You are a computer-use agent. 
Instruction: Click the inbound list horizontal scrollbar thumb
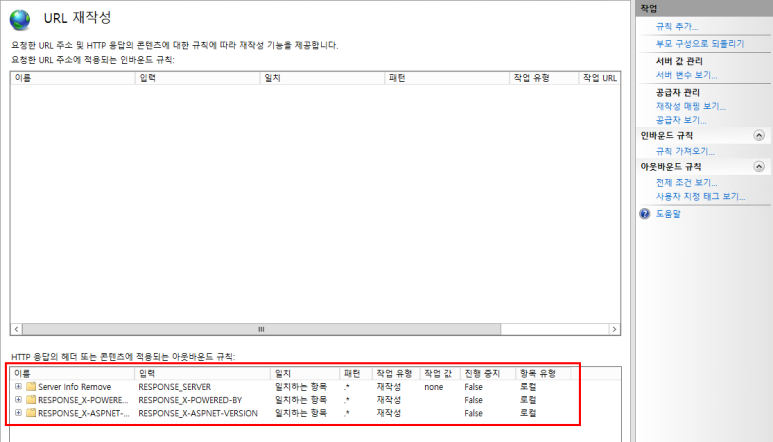pyautogui.click(x=261, y=329)
